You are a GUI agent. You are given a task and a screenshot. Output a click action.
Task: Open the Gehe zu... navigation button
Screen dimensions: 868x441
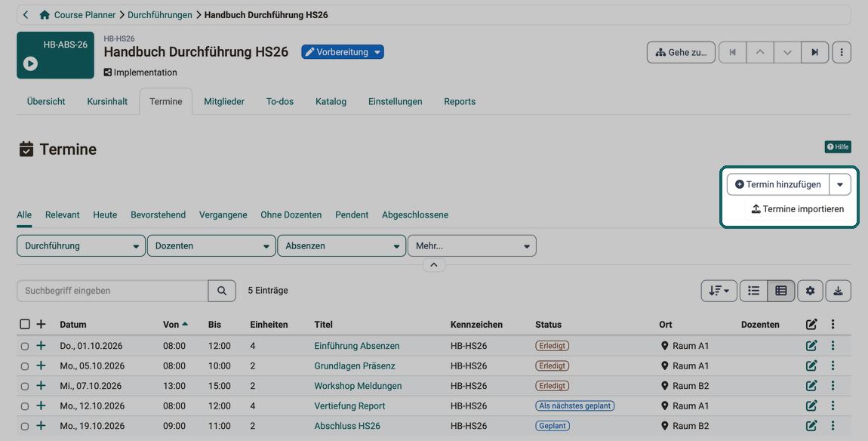point(681,52)
